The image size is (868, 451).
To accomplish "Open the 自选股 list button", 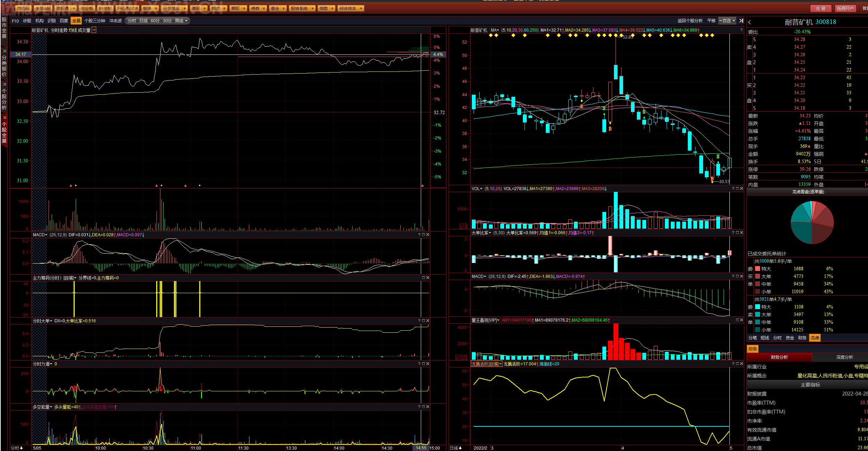I will (24, 8).
